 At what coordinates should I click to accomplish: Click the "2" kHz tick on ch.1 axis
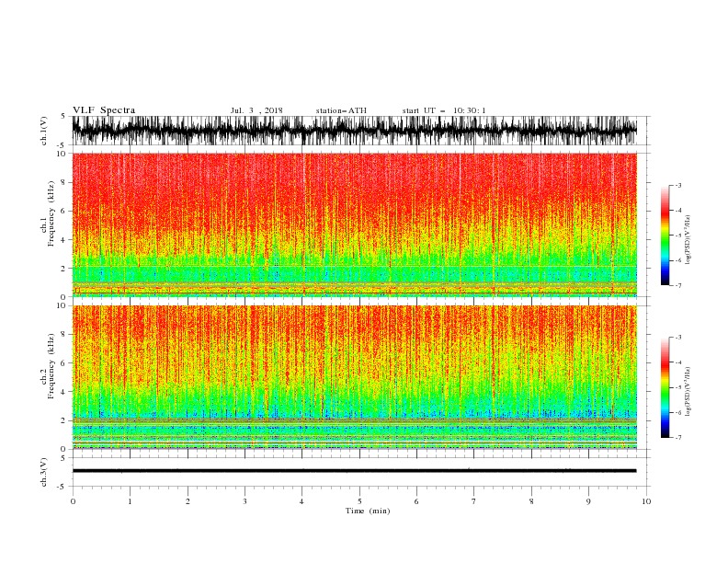click(63, 269)
